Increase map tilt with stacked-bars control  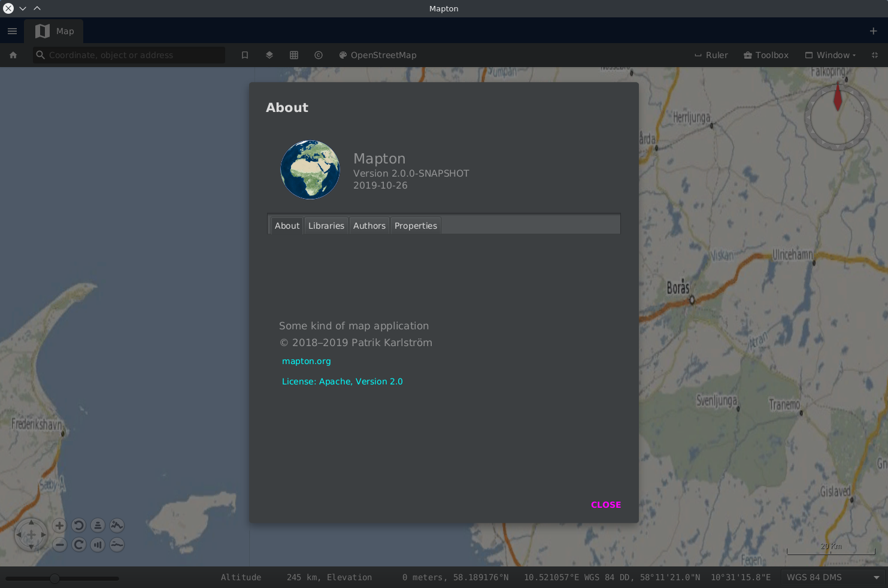point(98,526)
